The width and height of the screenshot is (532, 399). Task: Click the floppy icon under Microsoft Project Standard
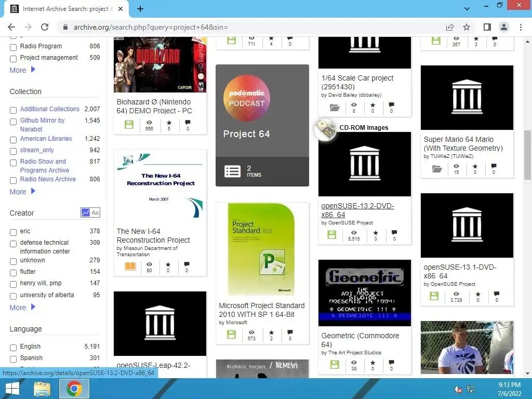tap(231, 335)
